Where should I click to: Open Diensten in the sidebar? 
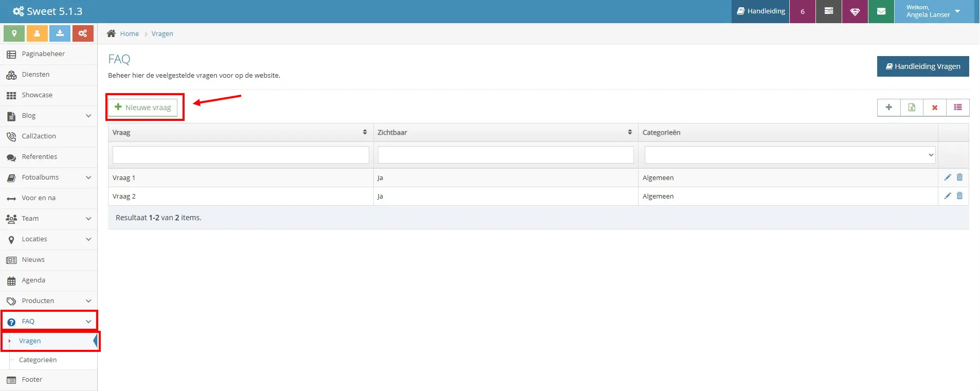pos(49,75)
